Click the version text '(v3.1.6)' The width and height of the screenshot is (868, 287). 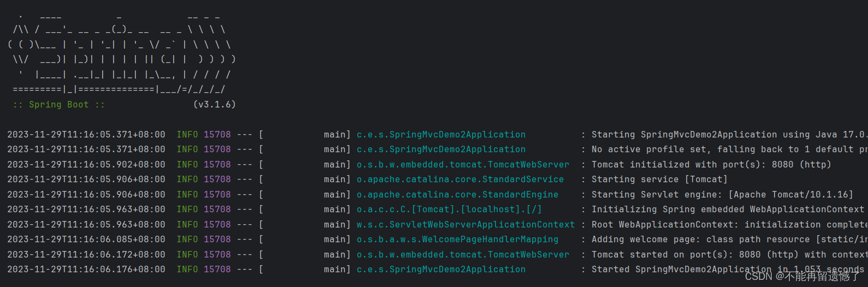(215, 105)
